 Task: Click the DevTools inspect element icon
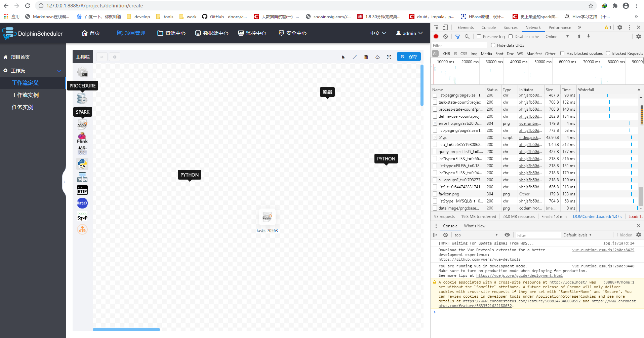(x=436, y=27)
